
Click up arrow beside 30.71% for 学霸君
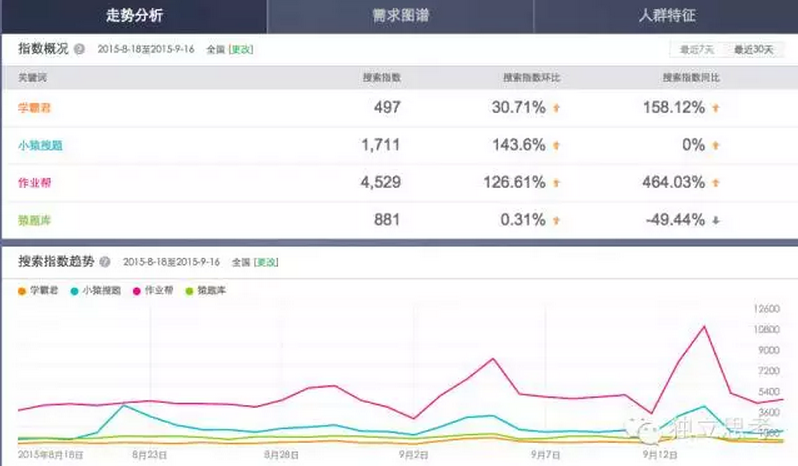pyautogui.click(x=556, y=107)
